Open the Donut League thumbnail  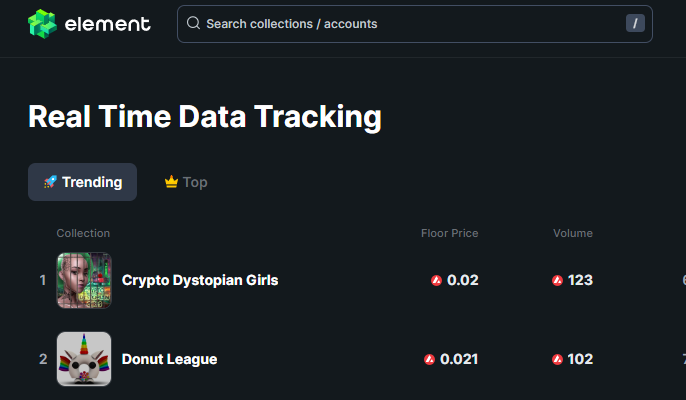coord(84,359)
